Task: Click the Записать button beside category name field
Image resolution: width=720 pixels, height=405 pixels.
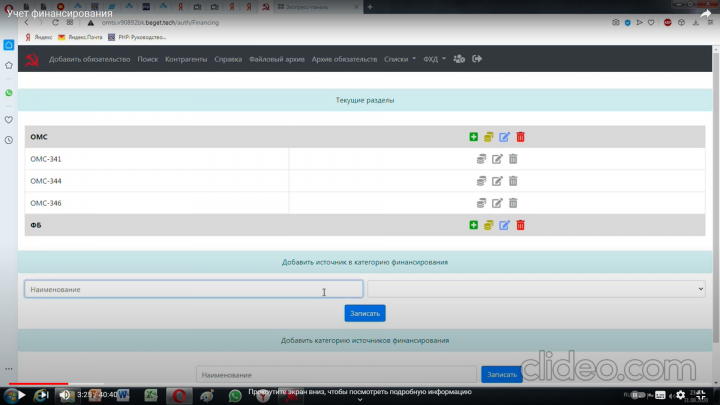Action: tap(501, 375)
